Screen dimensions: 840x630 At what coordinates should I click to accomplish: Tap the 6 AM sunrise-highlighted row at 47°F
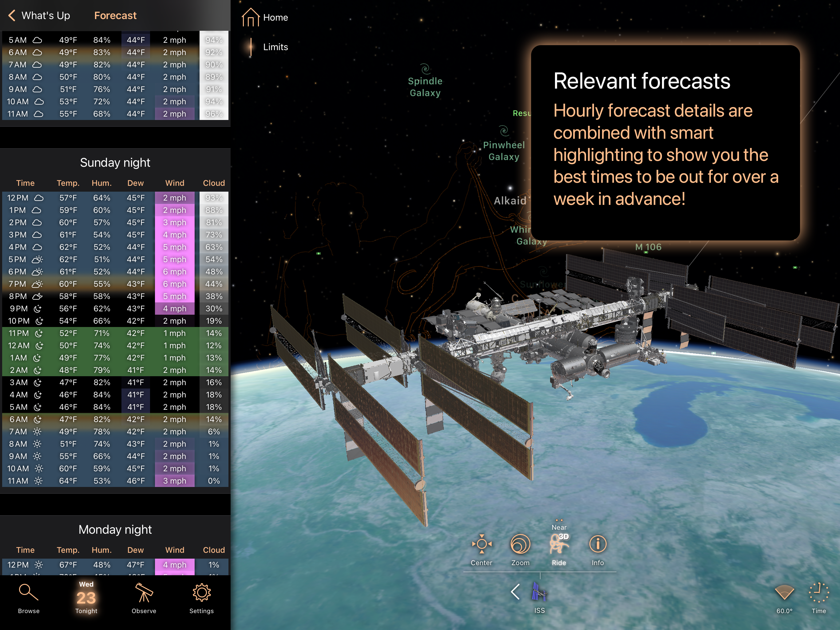[115, 419]
